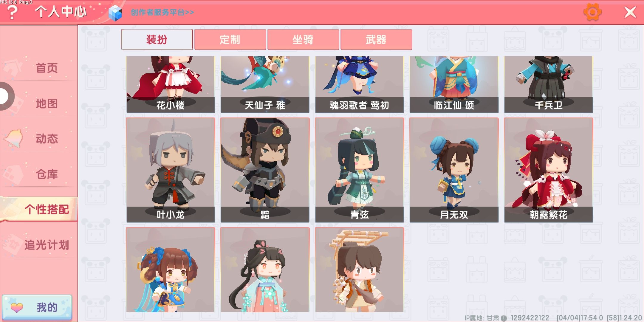
Task: Switch to the 坐骑 tab
Action: tap(303, 39)
